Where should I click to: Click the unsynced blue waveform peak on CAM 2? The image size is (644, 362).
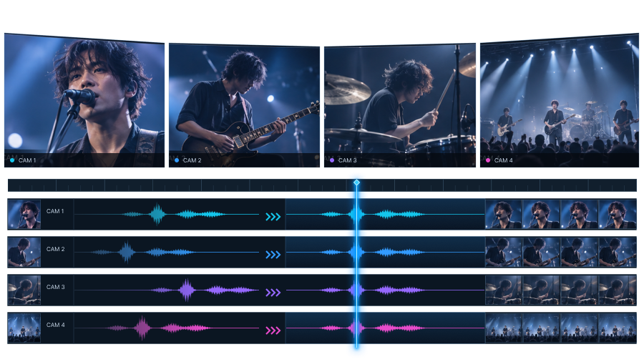[127, 252]
